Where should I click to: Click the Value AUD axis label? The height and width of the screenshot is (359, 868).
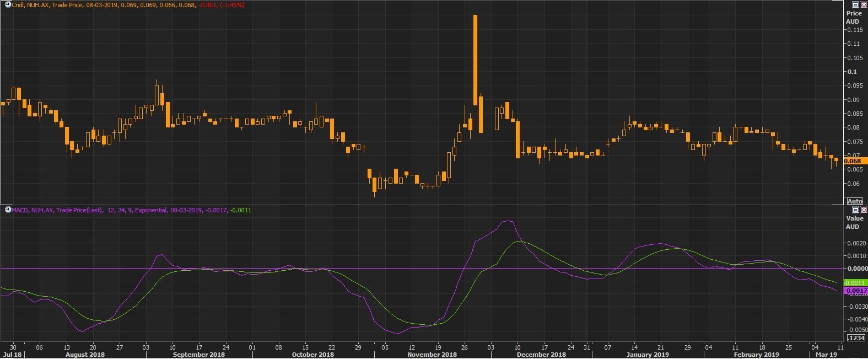point(854,222)
